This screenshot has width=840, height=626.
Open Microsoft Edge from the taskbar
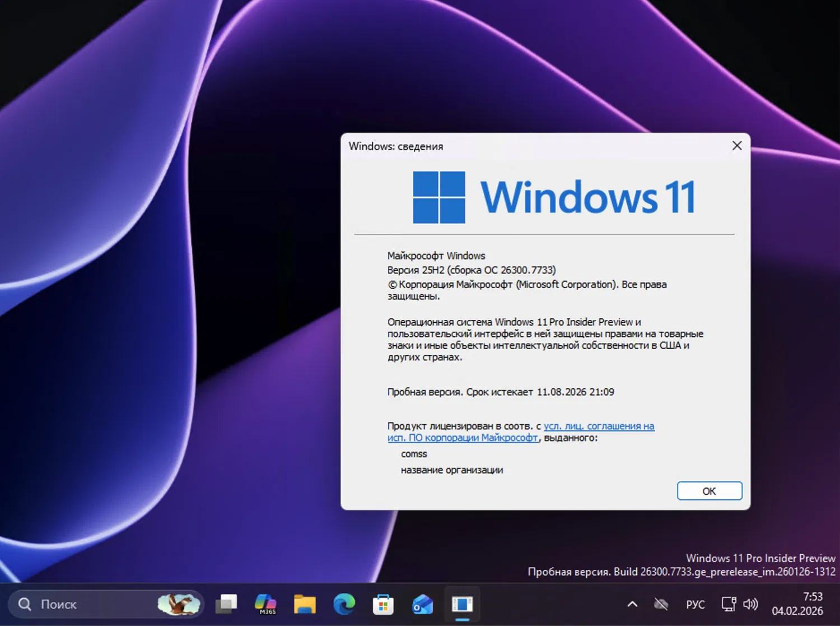[x=344, y=604]
